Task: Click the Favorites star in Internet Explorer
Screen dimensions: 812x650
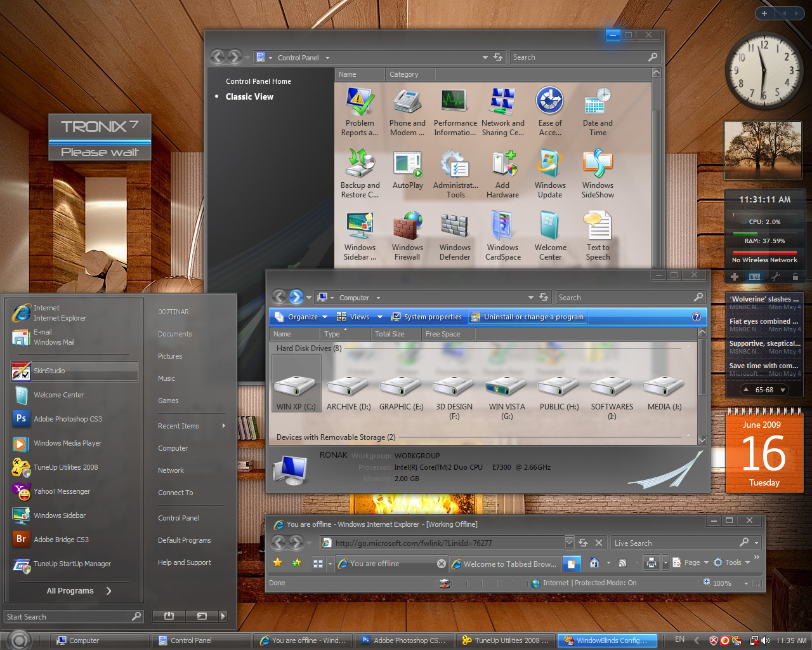Action: click(x=278, y=563)
